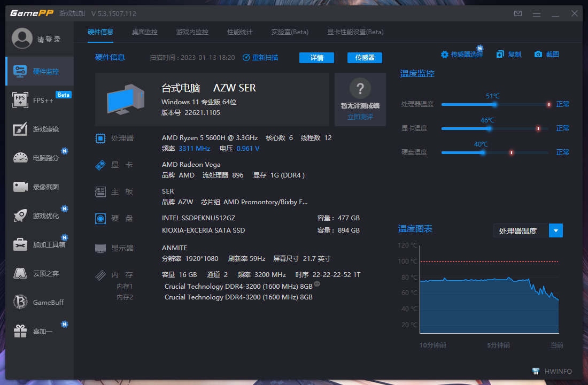The image size is (588, 385).
Task: Open the 硬件监控 sidebar section
Action: point(40,71)
